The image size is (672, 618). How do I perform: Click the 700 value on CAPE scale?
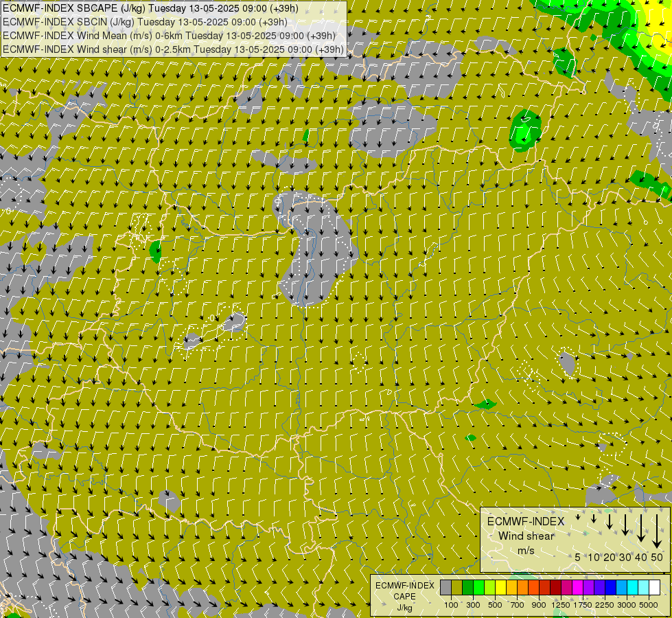518,605
